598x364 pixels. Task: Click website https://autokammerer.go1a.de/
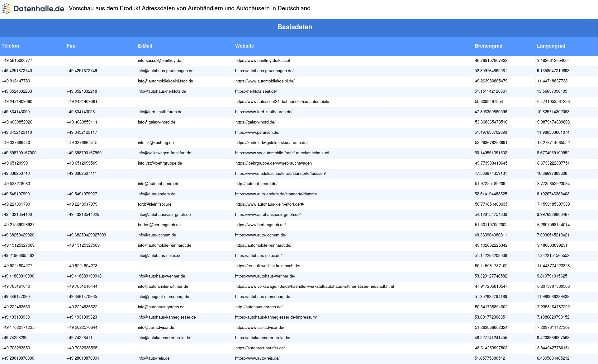(263, 338)
